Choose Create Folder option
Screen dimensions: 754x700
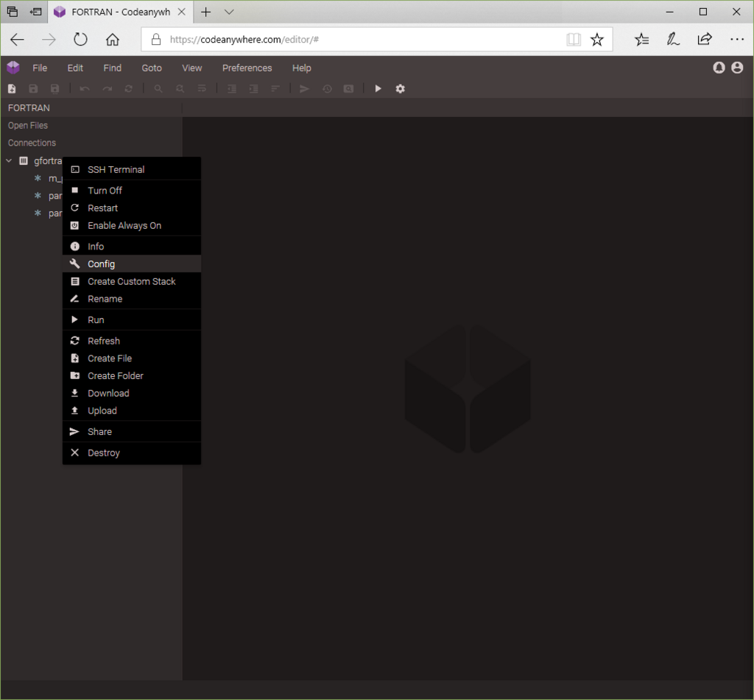pos(132,375)
